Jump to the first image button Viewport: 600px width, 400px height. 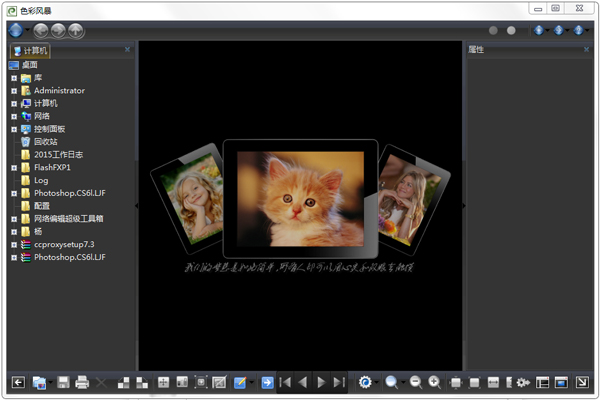285,382
